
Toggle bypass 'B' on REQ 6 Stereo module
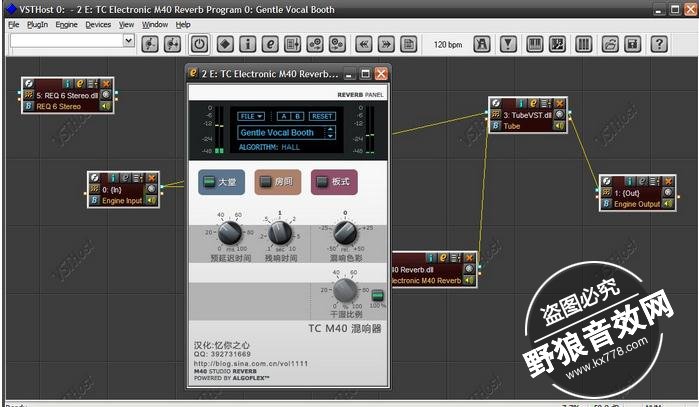point(29,106)
